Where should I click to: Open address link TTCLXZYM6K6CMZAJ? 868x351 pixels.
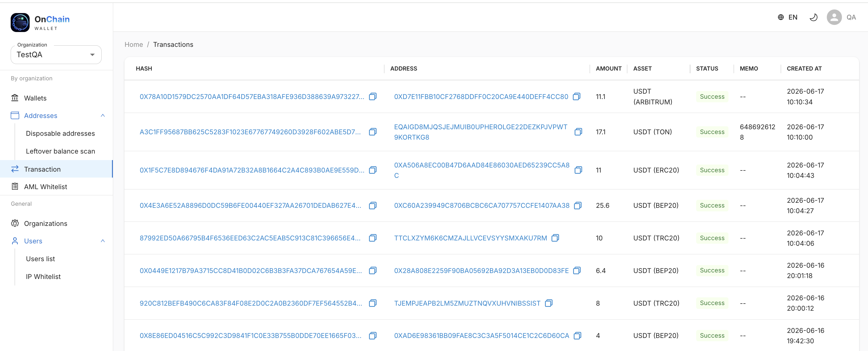(470, 238)
